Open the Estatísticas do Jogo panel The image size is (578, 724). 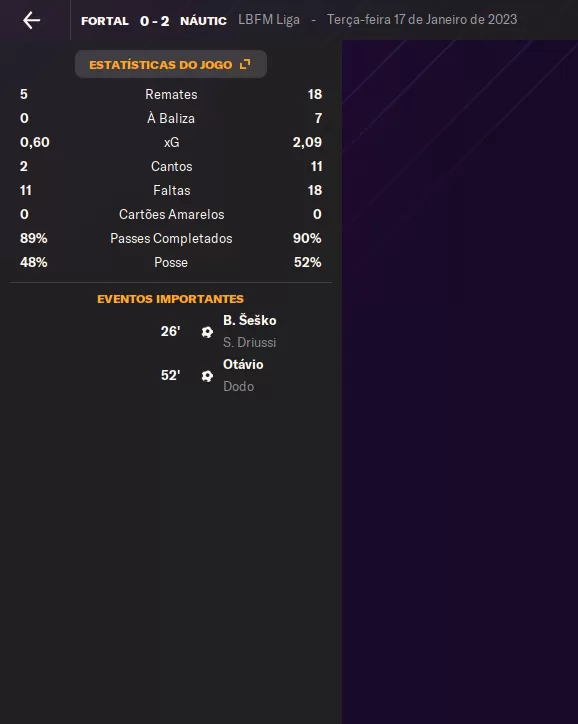171,64
